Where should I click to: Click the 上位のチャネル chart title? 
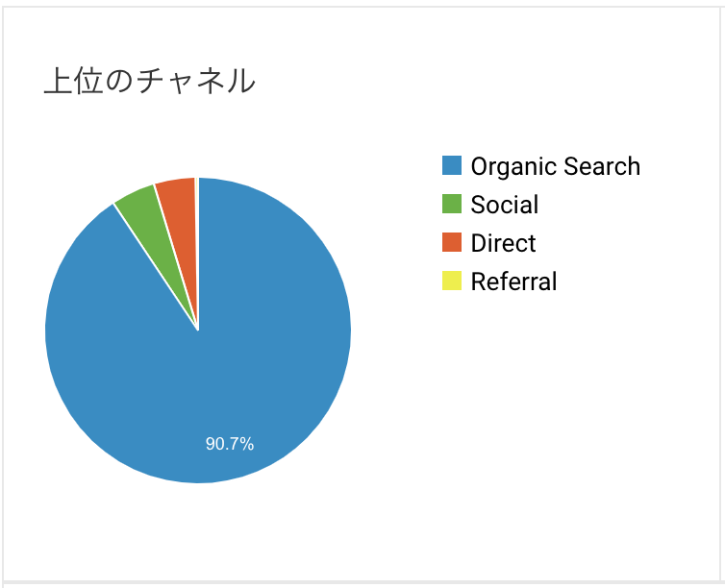tap(149, 82)
